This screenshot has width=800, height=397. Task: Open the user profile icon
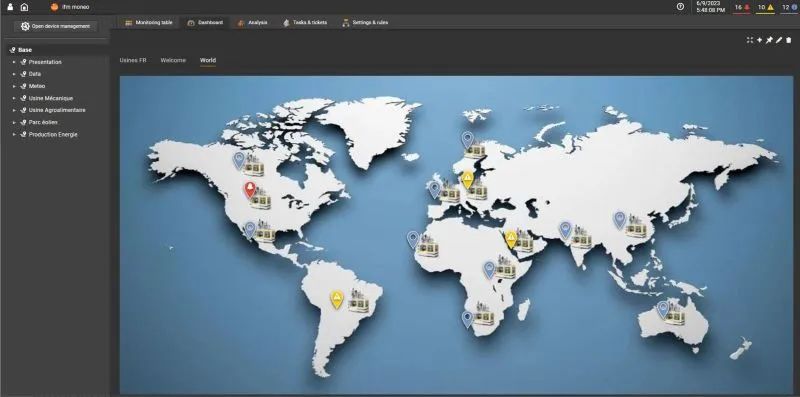[10, 7]
